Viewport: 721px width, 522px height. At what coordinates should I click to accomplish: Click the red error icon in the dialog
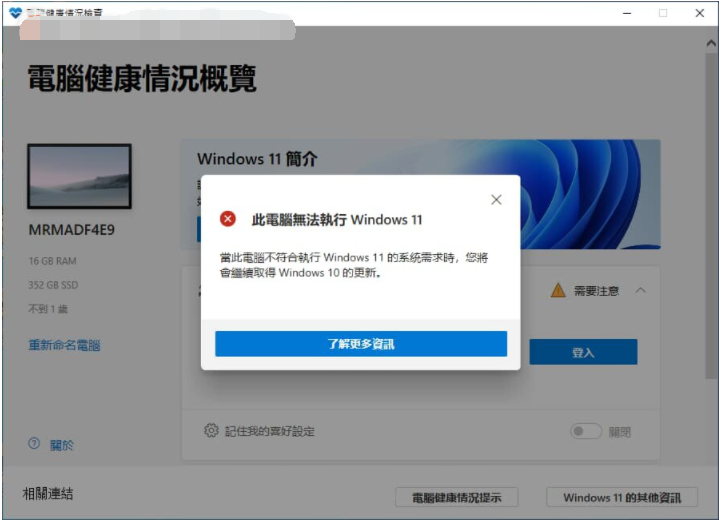(x=228, y=219)
